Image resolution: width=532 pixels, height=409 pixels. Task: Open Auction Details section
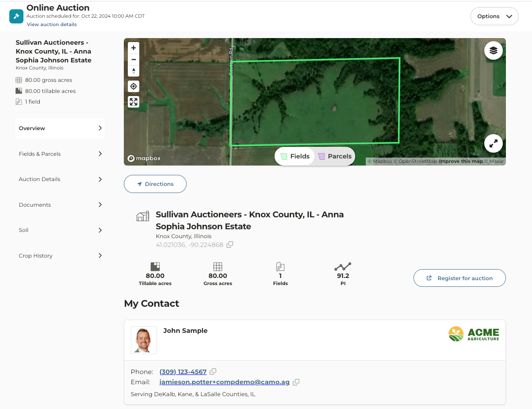pyautogui.click(x=60, y=179)
